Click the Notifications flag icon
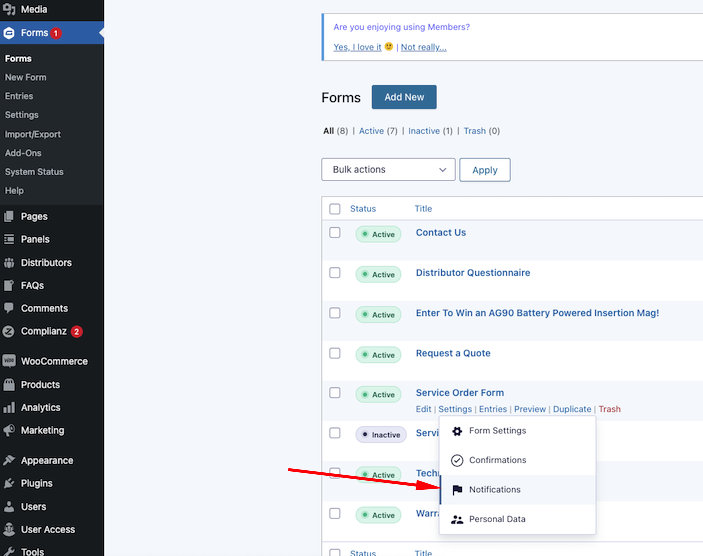This screenshot has height=556, width=703. [457, 490]
